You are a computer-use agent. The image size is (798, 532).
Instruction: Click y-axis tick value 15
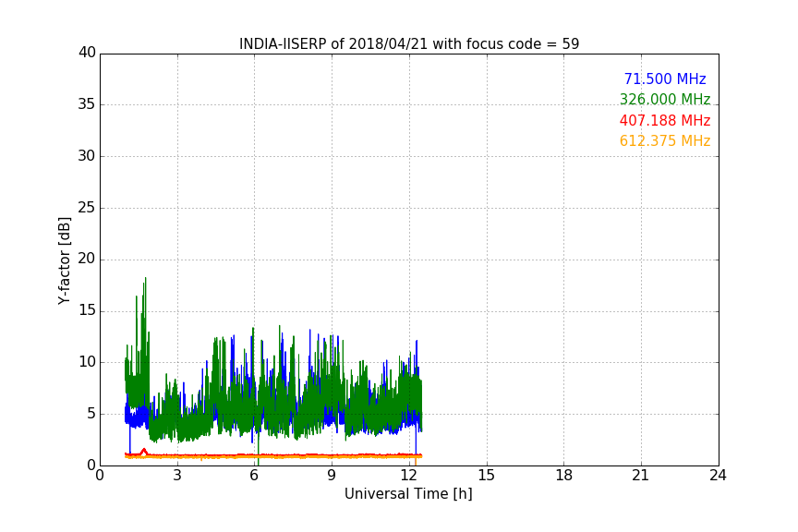click(x=87, y=310)
